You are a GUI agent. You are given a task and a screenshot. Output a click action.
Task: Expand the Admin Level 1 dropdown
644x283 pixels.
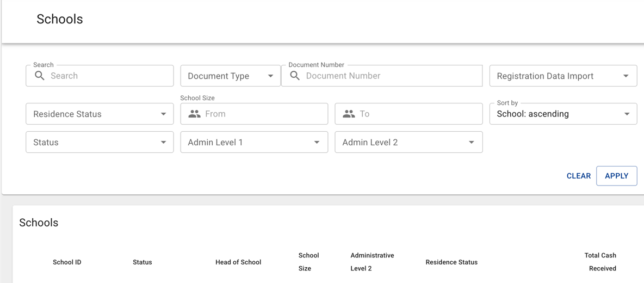coord(254,143)
